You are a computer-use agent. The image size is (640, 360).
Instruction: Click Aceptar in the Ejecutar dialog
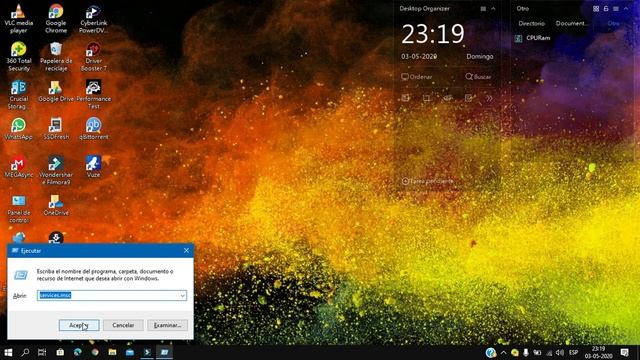79,325
